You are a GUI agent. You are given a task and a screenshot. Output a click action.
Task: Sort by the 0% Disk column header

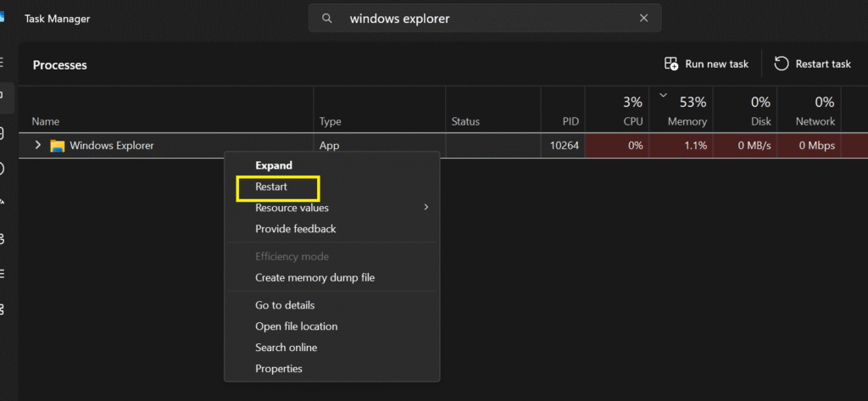tap(745, 109)
